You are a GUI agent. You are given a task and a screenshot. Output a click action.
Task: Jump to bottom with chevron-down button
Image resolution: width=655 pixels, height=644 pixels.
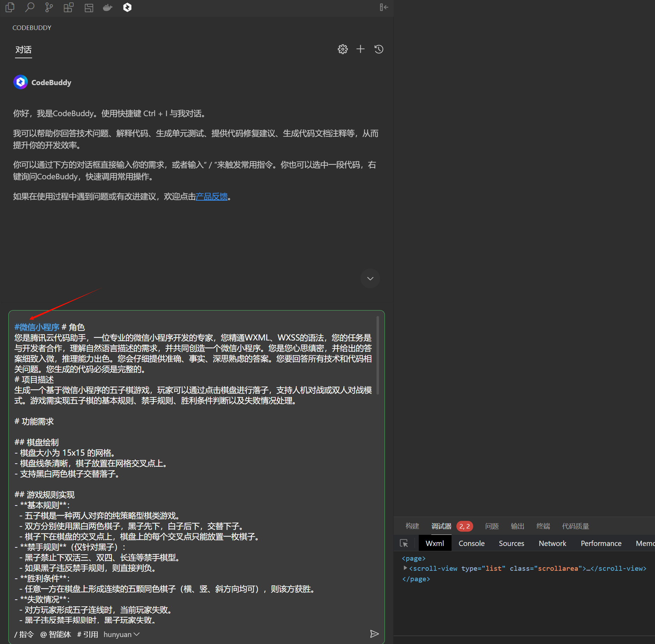coord(370,278)
